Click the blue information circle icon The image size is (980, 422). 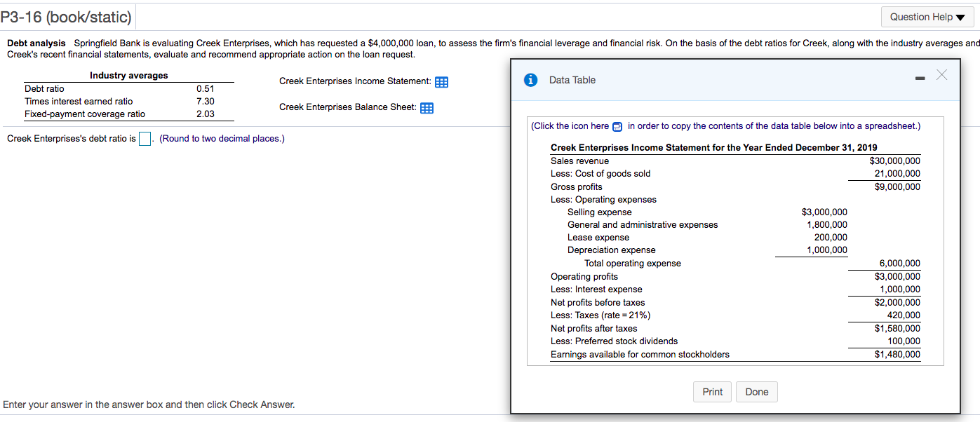[530, 79]
